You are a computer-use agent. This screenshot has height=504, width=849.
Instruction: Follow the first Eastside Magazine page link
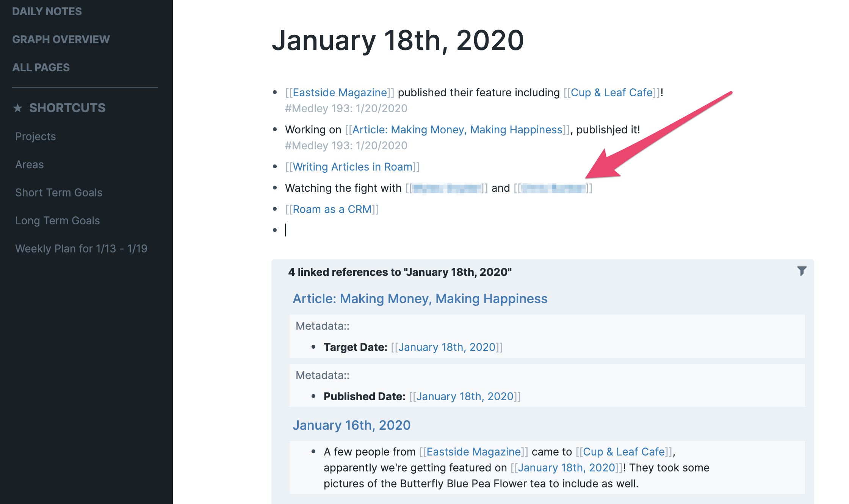point(340,92)
